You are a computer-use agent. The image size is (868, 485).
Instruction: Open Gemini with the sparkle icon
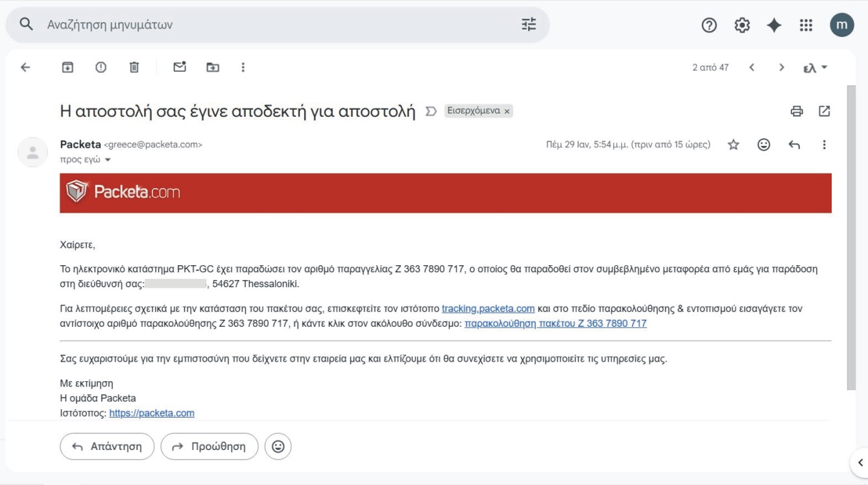tap(774, 25)
